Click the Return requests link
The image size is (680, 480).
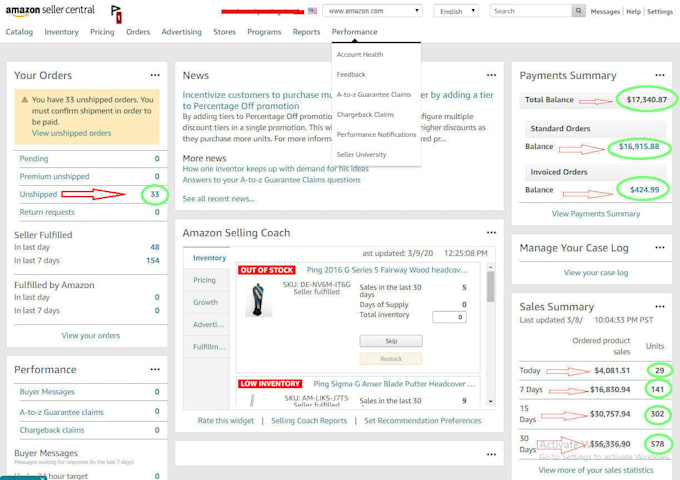tap(47, 212)
